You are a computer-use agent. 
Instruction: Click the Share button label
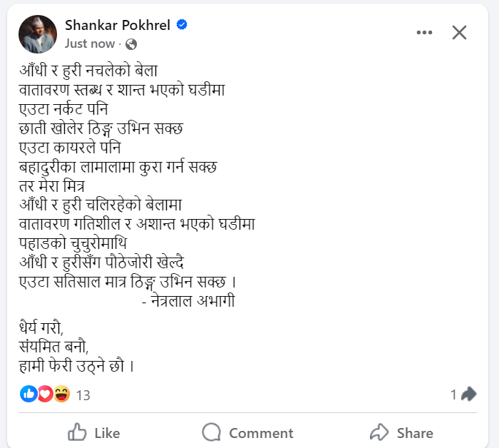[415, 433]
